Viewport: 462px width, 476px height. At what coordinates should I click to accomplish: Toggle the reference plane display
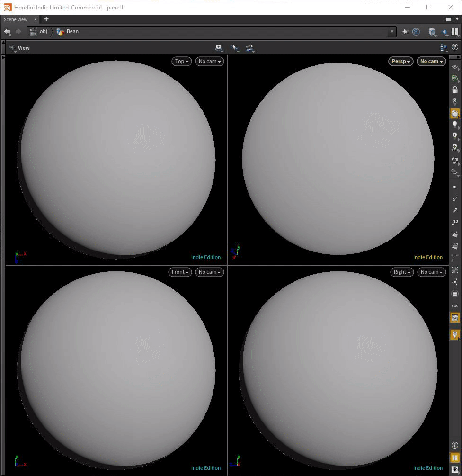tap(455, 67)
